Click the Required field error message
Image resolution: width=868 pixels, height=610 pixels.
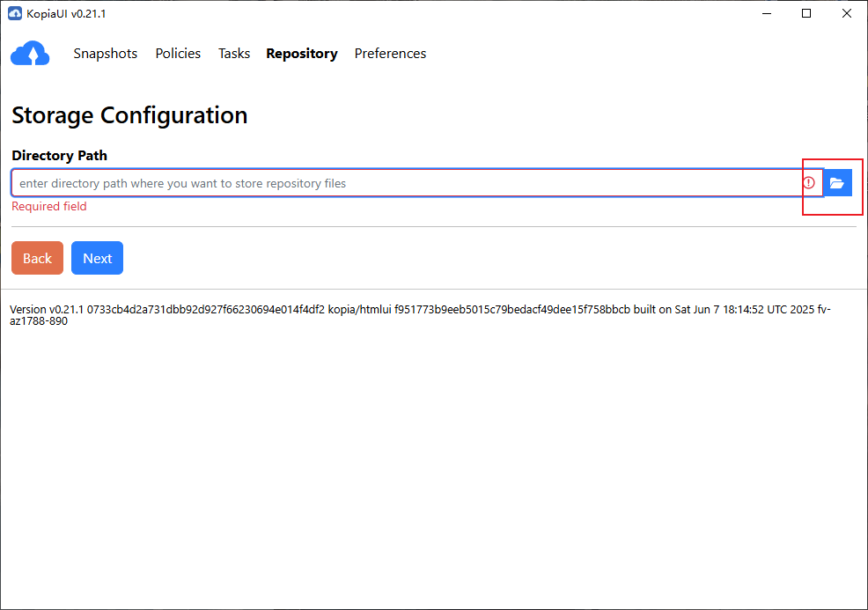click(x=49, y=207)
